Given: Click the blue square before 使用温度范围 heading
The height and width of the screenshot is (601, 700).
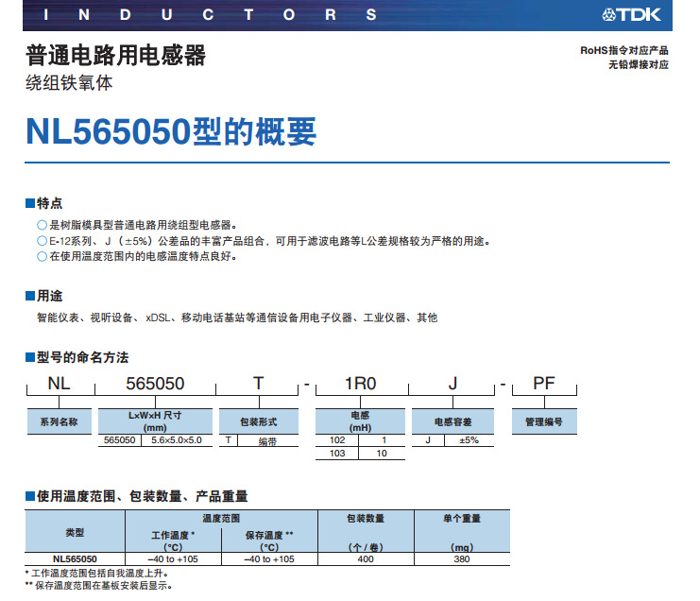Looking at the screenshot, I should click(x=29, y=496).
